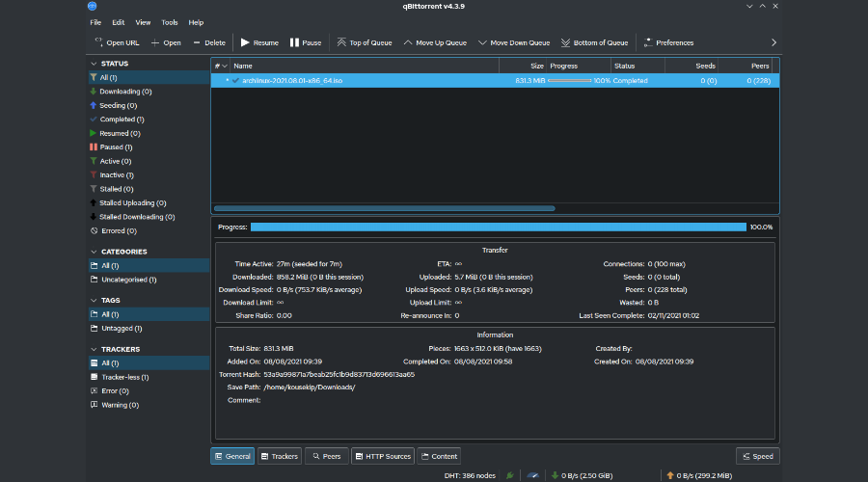Sort torrents by Status column
This screenshot has width=868, height=482.
[637, 66]
